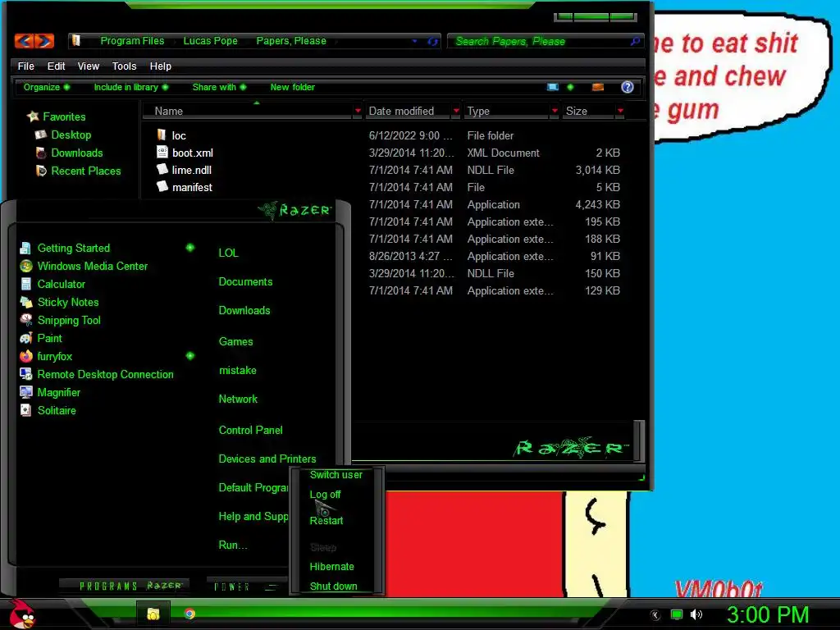This screenshot has width=840, height=630.
Task: Open Paint from Start menu
Action: [x=49, y=339]
